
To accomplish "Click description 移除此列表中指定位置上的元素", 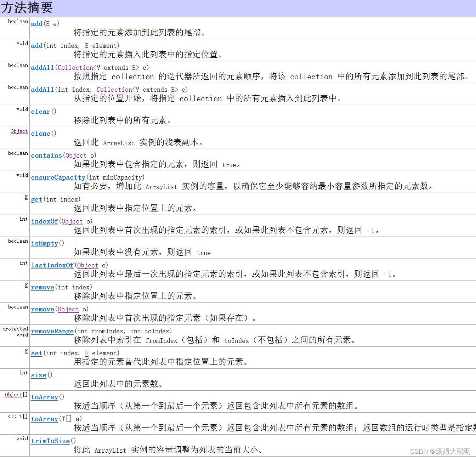I will [x=135, y=296].
